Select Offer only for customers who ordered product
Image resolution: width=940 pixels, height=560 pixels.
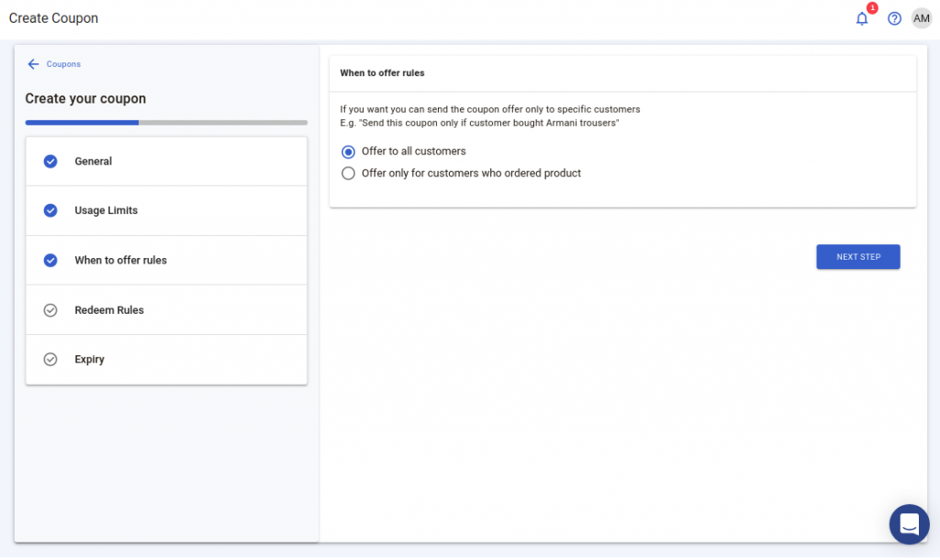coord(348,174)
